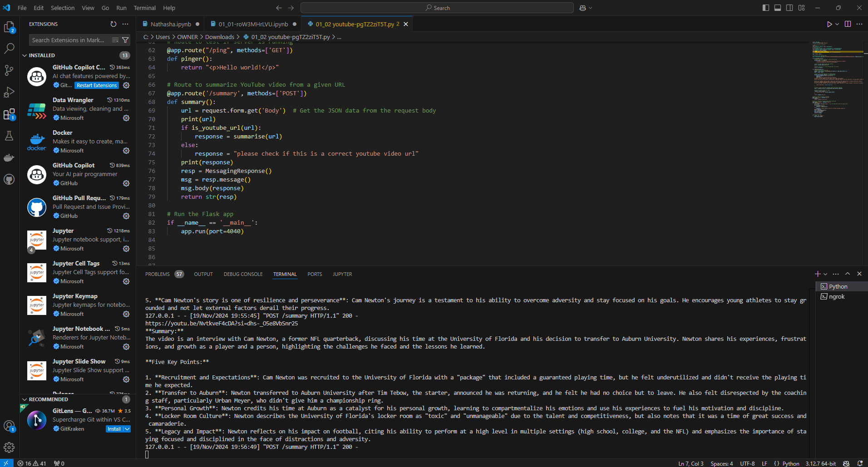Viewport: 868px width, 467px height.
Task: Click the Restart Extensions button
Action: pyautogui.click(x=97, y=85)
